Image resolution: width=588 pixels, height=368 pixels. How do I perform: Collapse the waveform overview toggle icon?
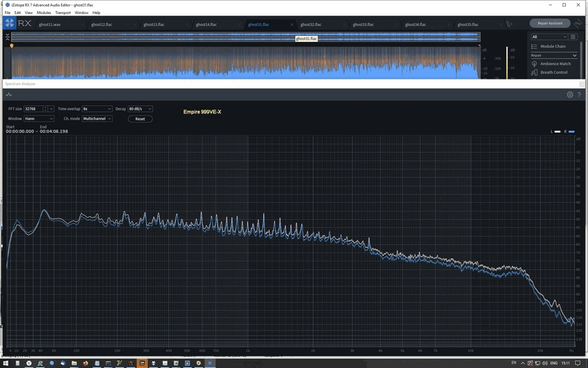7,37
